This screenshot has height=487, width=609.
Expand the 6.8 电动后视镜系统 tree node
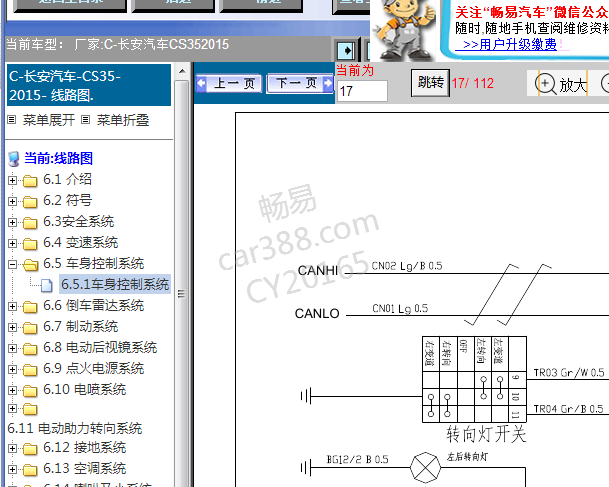[12, 348]
